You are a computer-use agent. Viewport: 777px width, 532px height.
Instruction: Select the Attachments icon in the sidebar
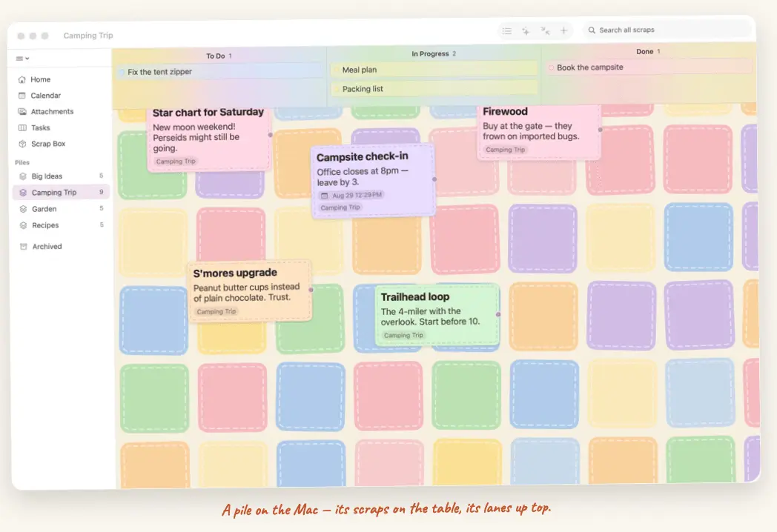(22, 111)
